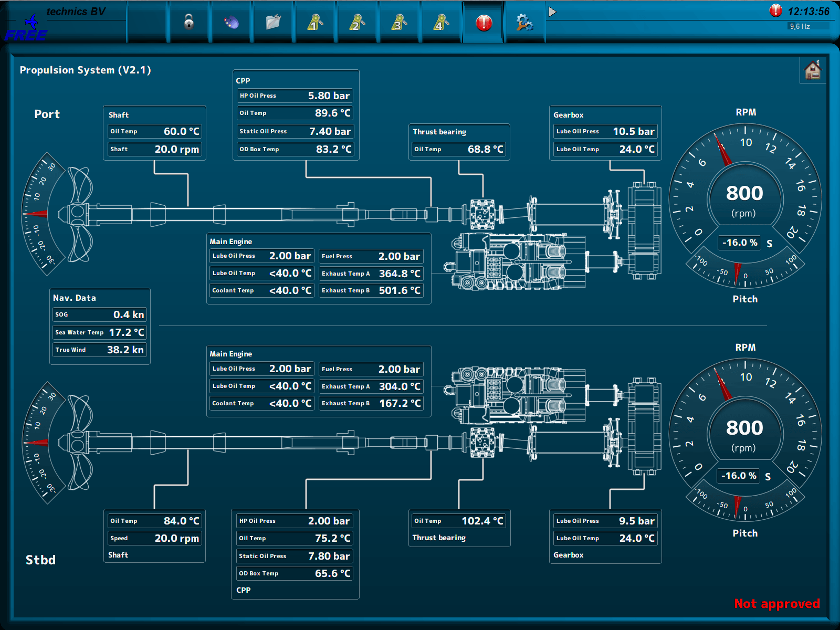Open the palette toolbar icon
This screenshot has width=840, height=630.
coord(232,22)
